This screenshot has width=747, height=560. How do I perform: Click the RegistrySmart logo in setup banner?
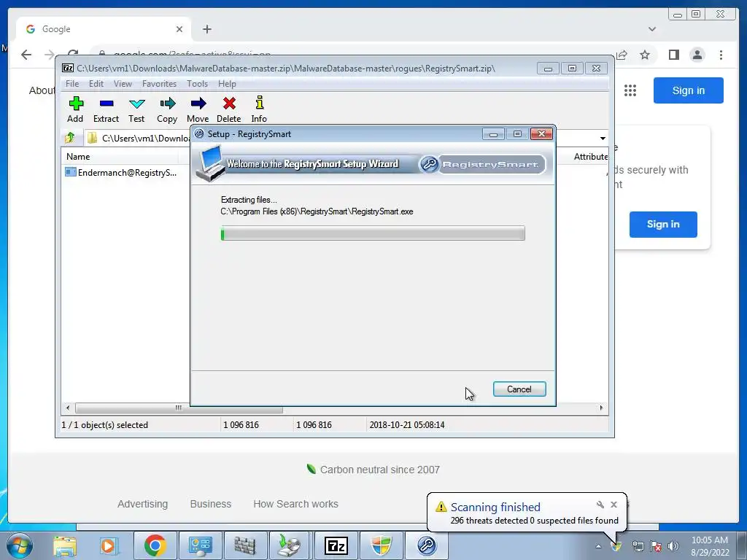coord(482,165)
